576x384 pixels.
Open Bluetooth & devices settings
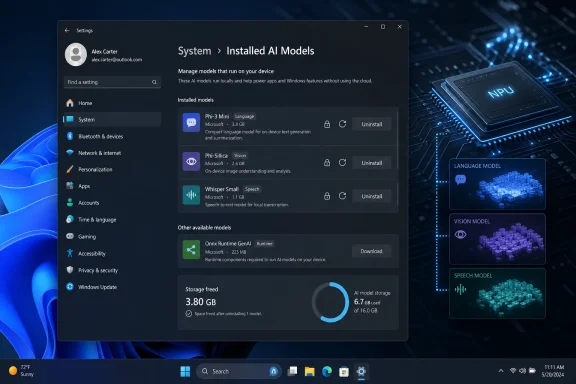point(112,136)
